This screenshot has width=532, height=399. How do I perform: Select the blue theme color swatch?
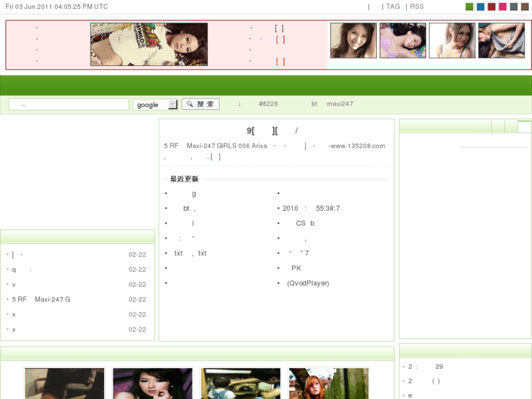pyautogui.click(x=481, y=7)
